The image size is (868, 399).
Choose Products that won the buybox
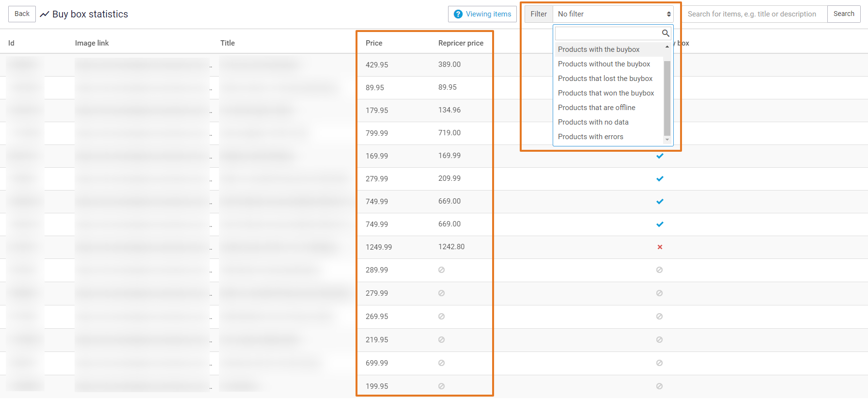point(605,93)
